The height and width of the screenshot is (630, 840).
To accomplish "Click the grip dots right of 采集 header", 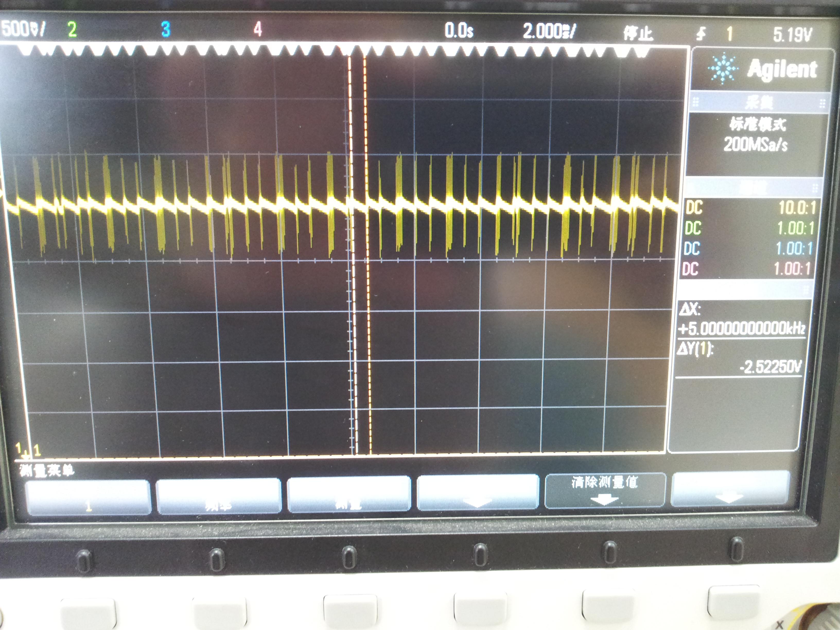I will (822, 103).
